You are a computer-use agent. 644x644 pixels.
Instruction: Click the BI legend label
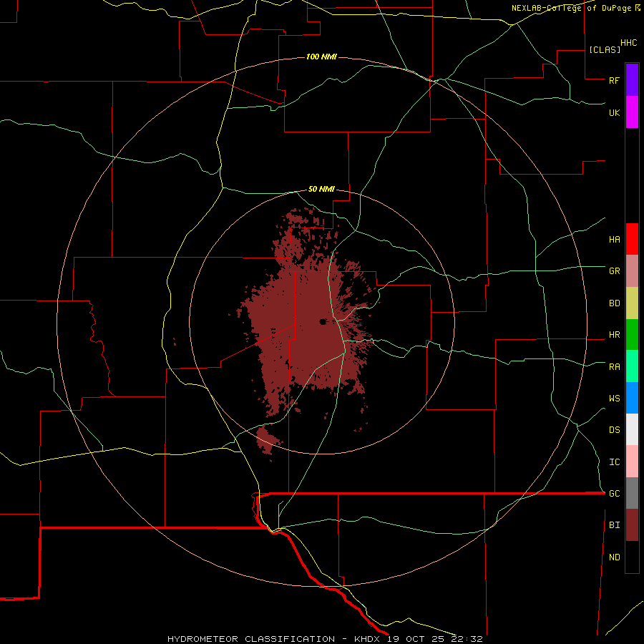click(x=614, y=525)
